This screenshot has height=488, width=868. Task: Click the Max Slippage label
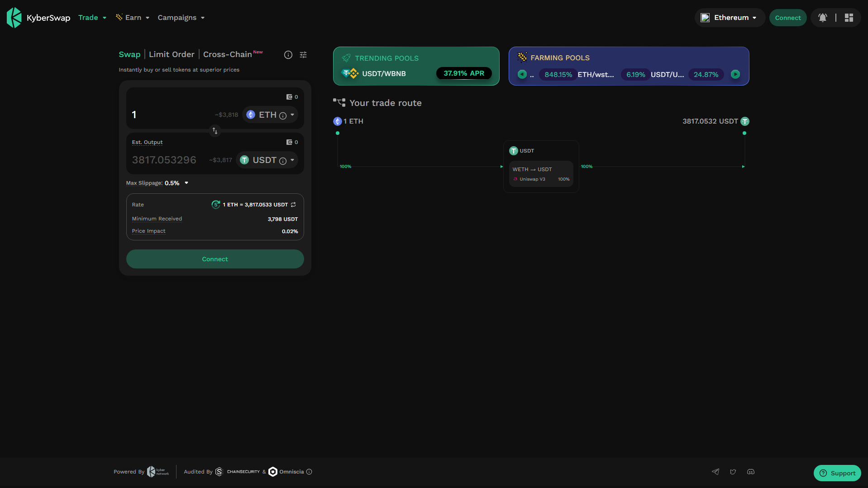(144, 183)
